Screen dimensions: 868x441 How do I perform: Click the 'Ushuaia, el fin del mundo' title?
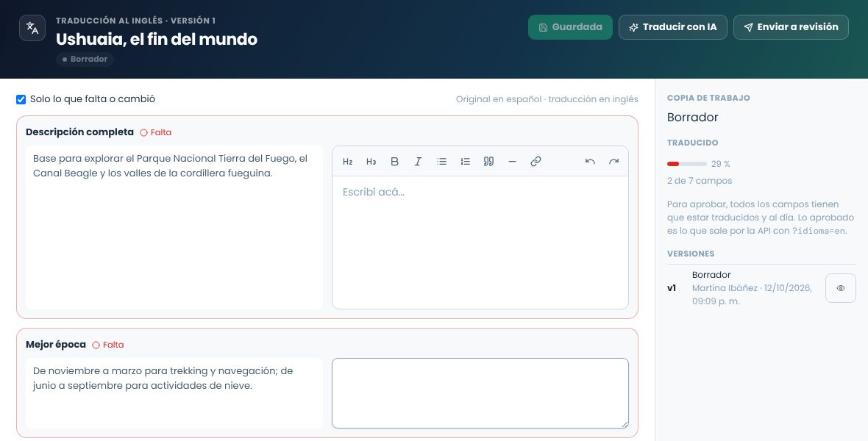pyautogui.click(x=157, y=39)
